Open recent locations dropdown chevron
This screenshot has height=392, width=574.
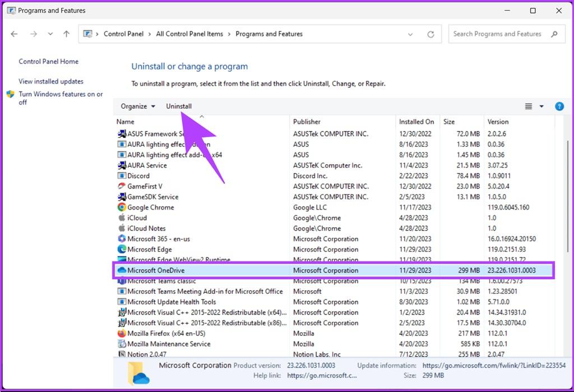[x=50, y=34]
